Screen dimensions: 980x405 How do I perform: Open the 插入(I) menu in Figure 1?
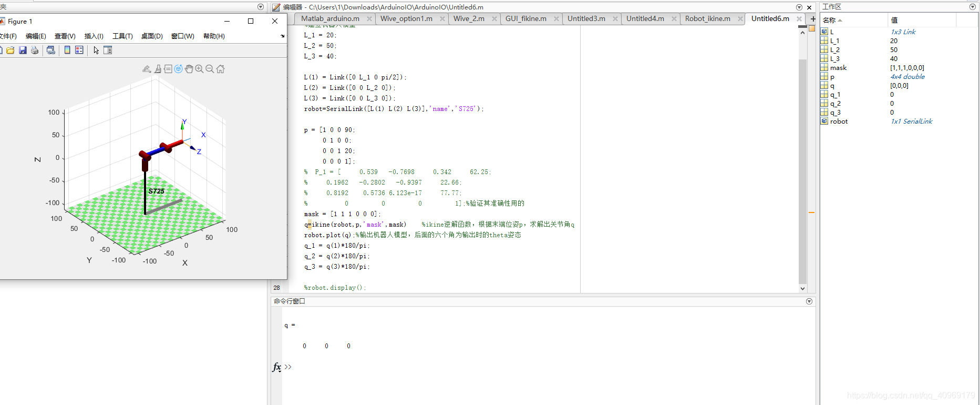point(94,36)
